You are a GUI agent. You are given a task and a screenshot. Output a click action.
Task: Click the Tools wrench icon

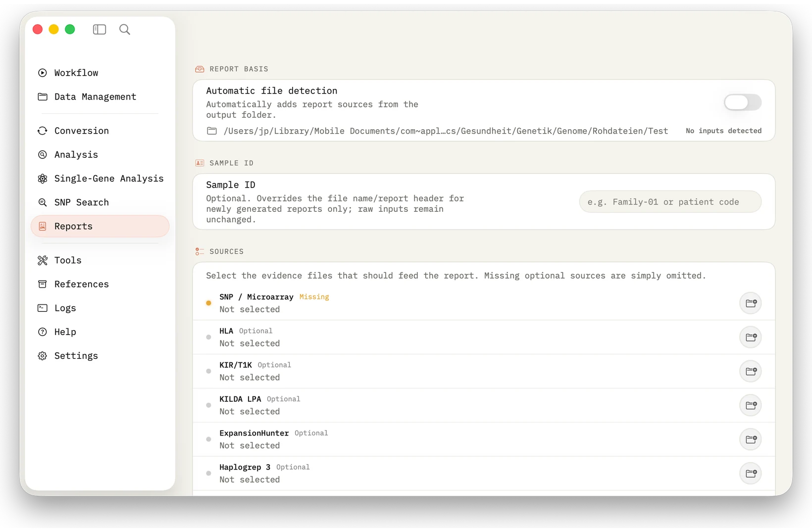(43, 260)
